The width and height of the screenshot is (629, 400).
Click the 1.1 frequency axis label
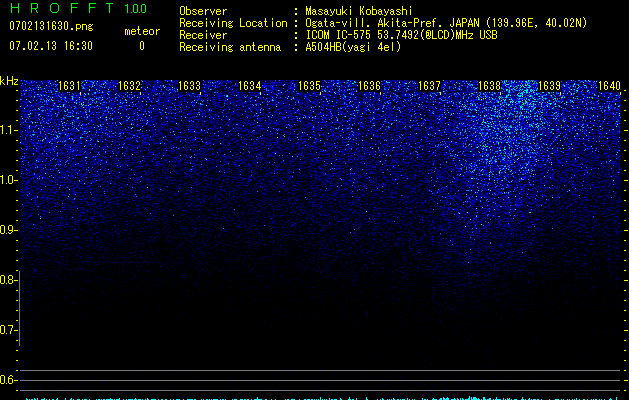[x=8, y=130]
